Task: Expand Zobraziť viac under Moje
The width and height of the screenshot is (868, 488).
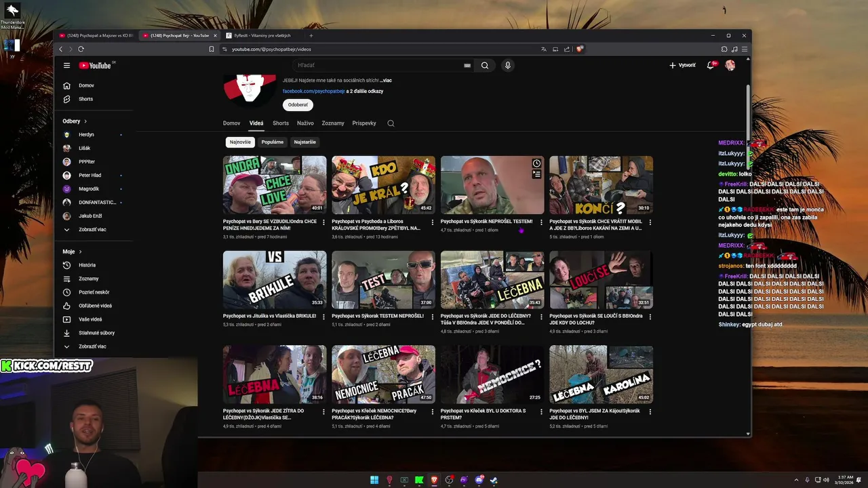Action: click(93, 346)
